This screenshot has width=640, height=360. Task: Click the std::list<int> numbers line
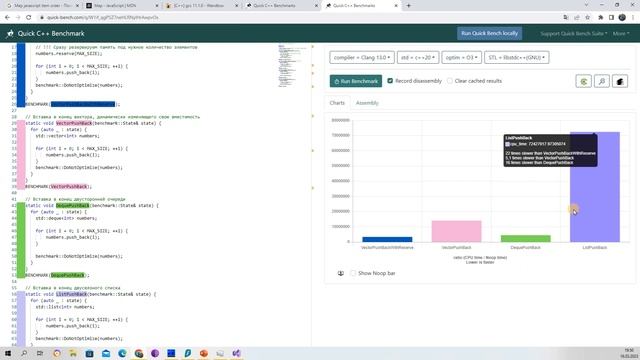coord(65,307)
